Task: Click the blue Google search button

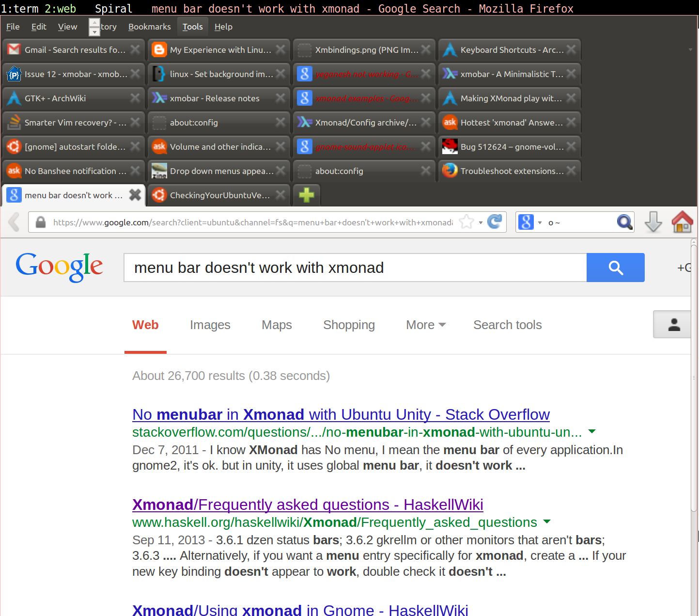Action: point(615,268)
